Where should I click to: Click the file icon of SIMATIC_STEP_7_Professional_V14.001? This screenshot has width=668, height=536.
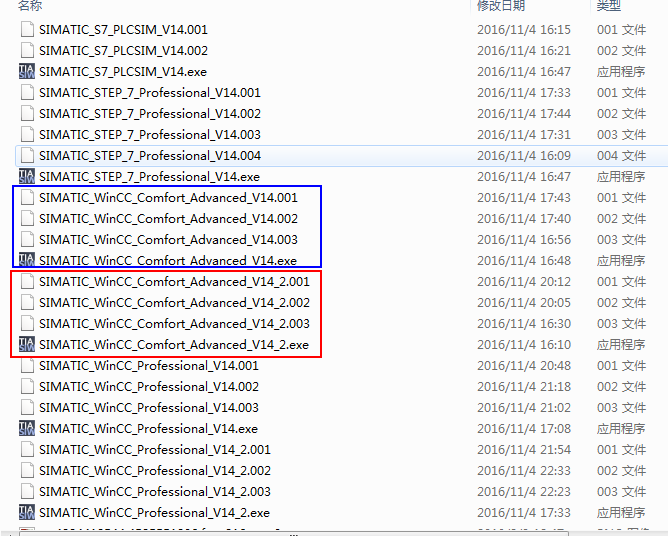pos(27,92)
